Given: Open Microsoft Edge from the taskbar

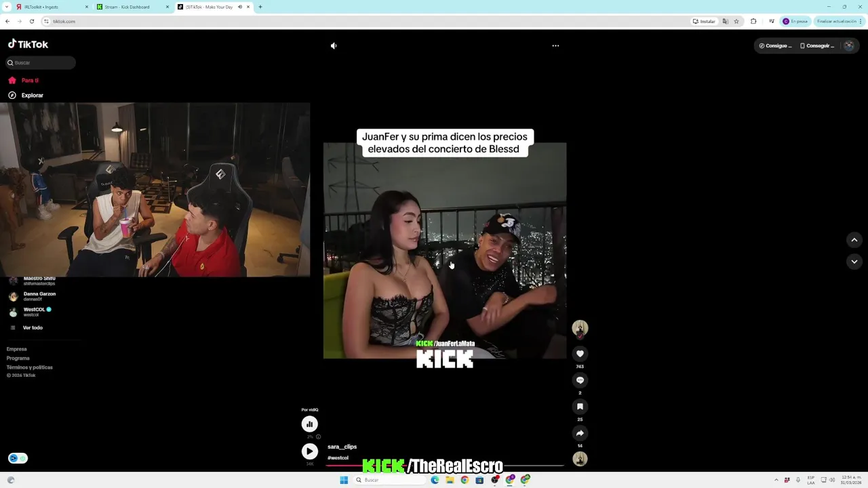Looking at the screenshot, I should coord(435,480).
